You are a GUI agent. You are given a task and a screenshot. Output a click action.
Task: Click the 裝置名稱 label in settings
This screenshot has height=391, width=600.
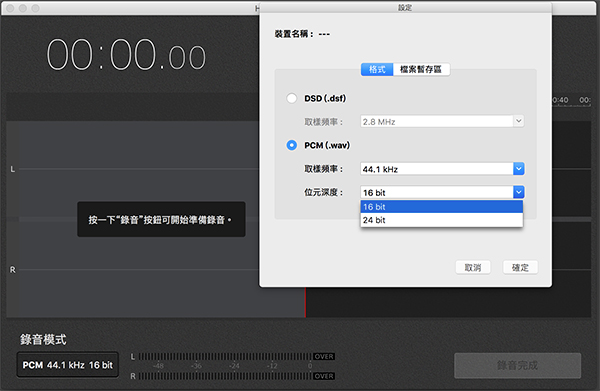click(x=293, y=34)
